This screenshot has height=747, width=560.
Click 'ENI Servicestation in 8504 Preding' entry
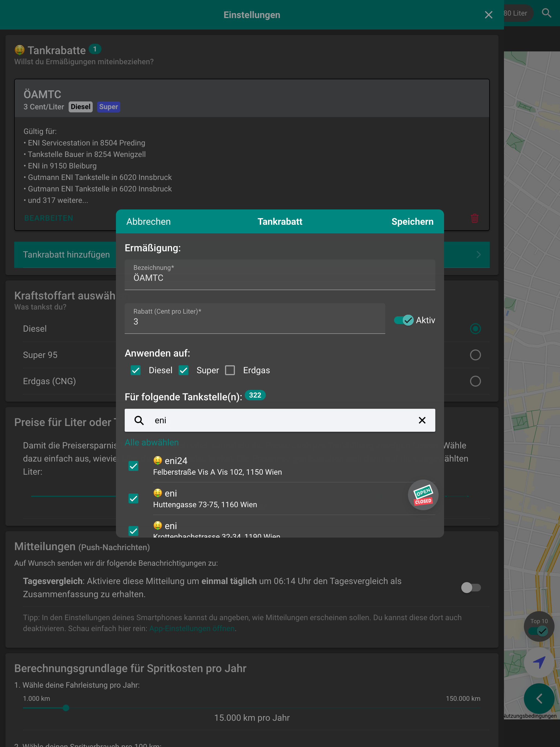86,143
